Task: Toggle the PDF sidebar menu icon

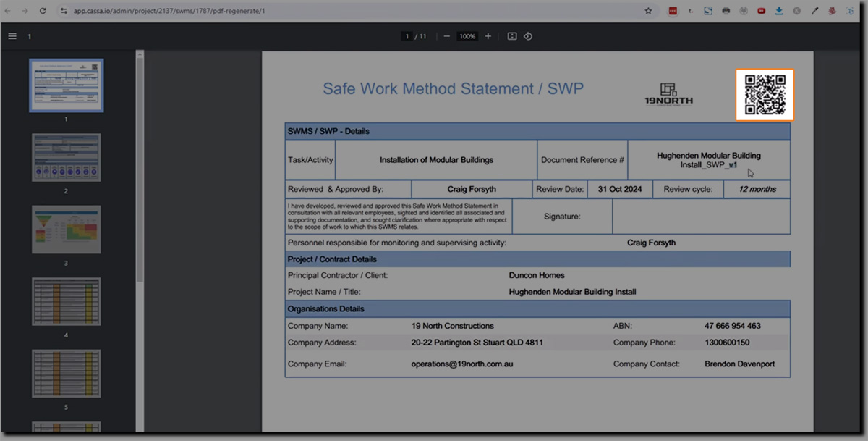Action: pos(12,36)
